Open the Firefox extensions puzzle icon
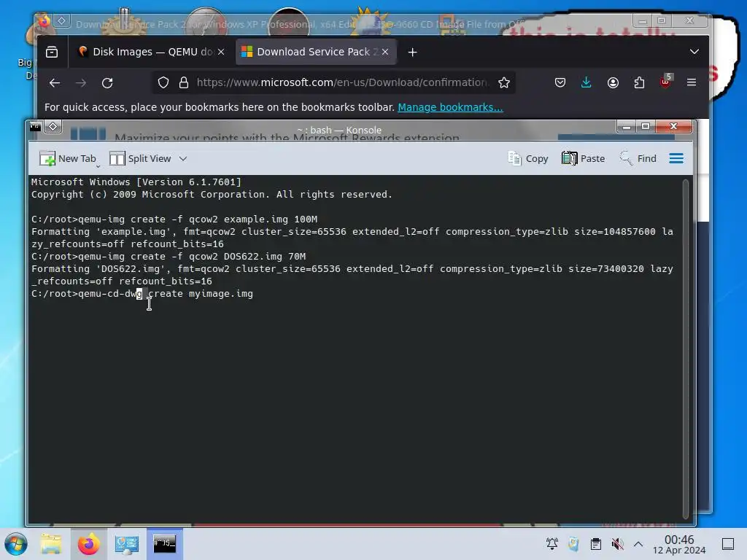747x560 pixels. [x=639, y=83]
